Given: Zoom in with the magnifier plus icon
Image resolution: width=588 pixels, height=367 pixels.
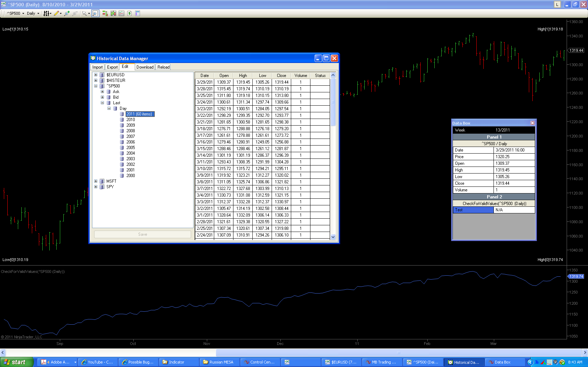Looking at the screenshot, I should click(x=67, y=13).
